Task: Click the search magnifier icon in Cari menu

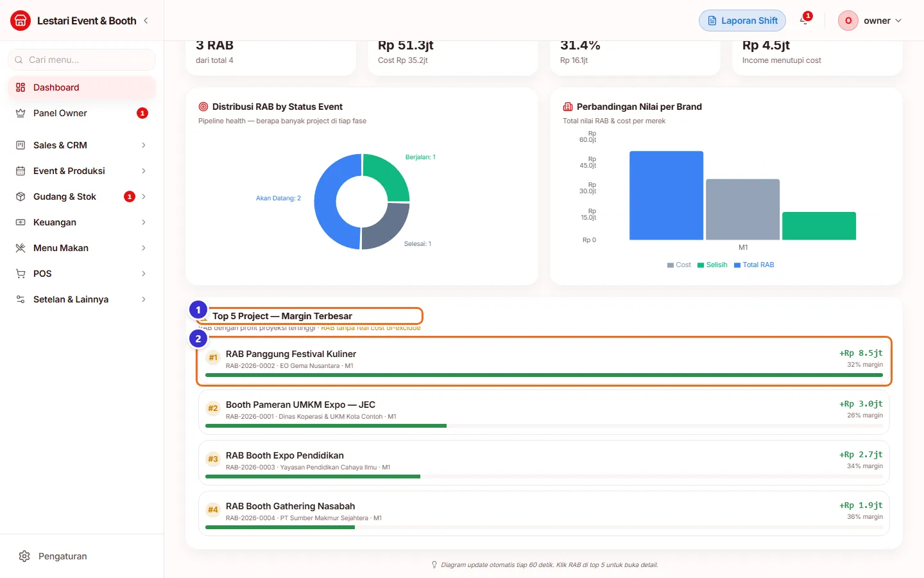Action: (19, 60)
